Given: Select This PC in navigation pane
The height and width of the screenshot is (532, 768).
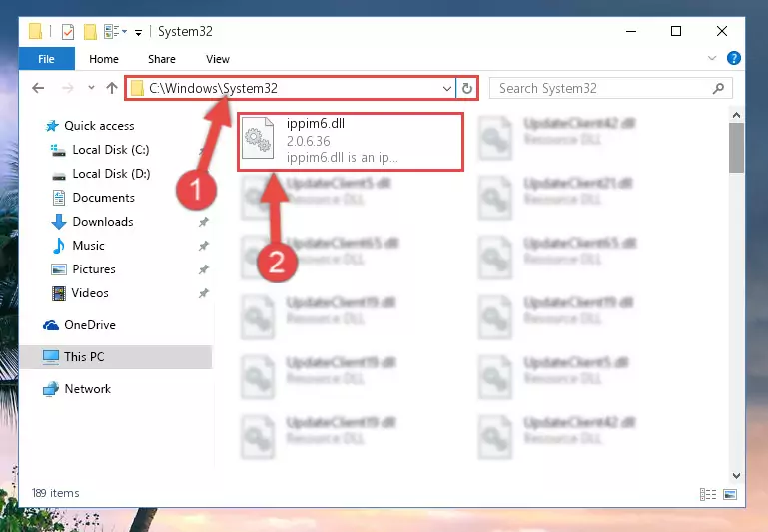Looking at the screenshot, I should coord(116,357).
